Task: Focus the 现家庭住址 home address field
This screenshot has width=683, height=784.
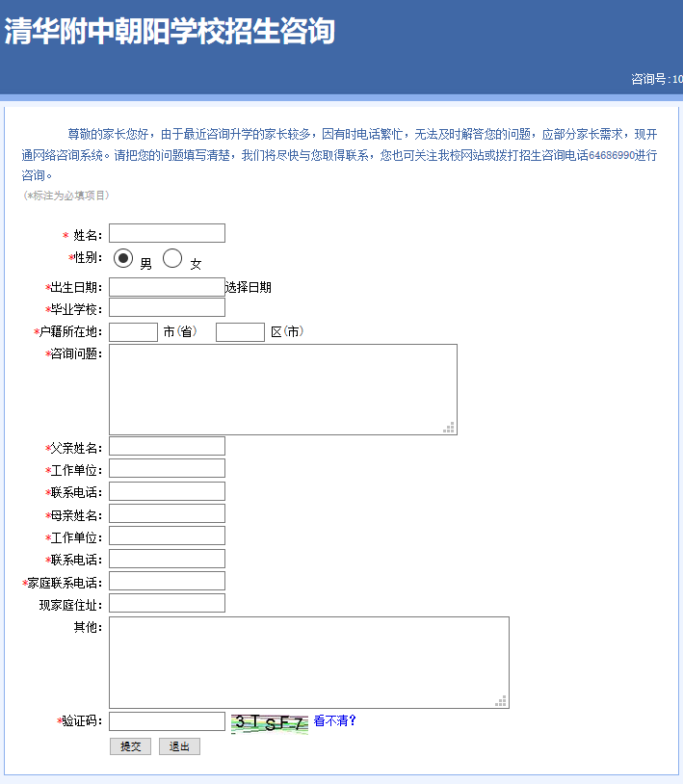Action: point(167,603)
